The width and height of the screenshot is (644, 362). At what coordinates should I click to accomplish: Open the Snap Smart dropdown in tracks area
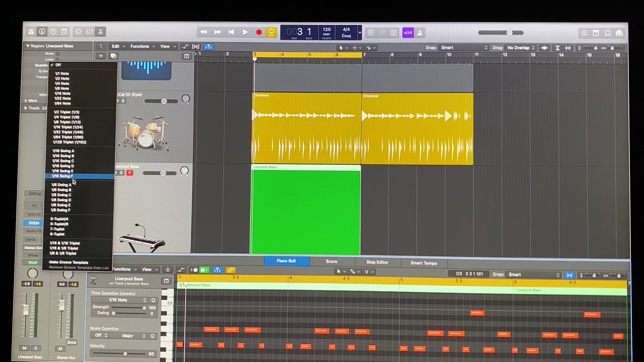(x=463, y=48)
